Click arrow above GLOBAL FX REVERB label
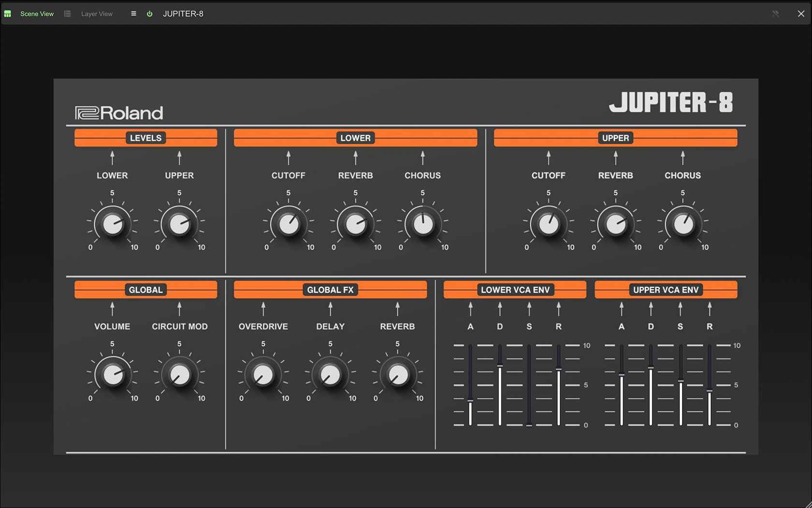The image size is (812, 508). (x=397, y=309)
